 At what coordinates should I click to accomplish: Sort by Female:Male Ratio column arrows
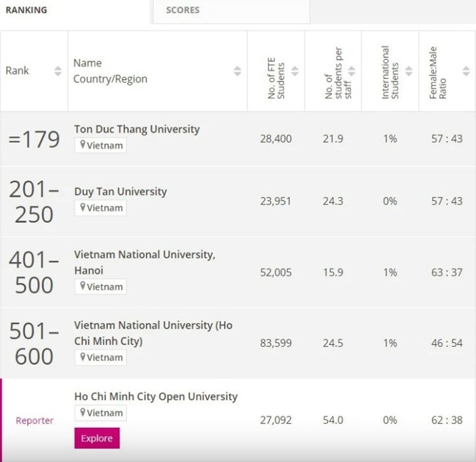[x=466, y=71]
